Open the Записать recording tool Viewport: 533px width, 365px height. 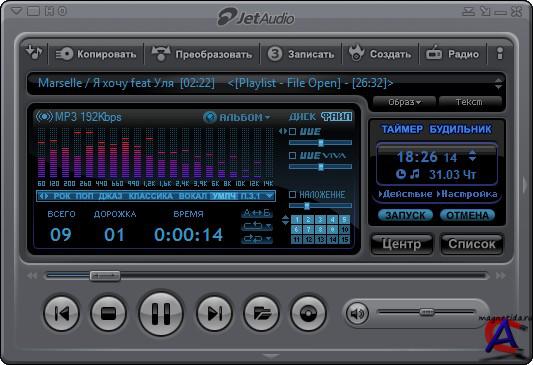[300, 54]
